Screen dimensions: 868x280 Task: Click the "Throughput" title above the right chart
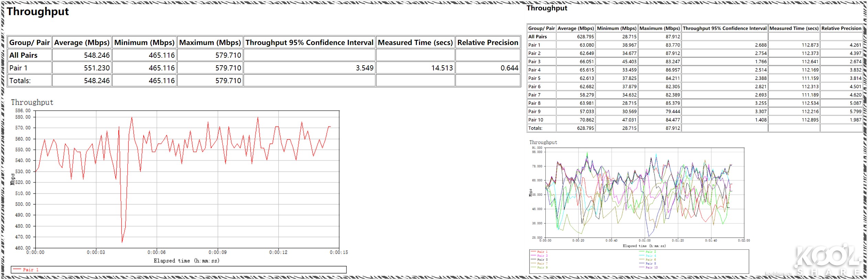coord(543,142)
